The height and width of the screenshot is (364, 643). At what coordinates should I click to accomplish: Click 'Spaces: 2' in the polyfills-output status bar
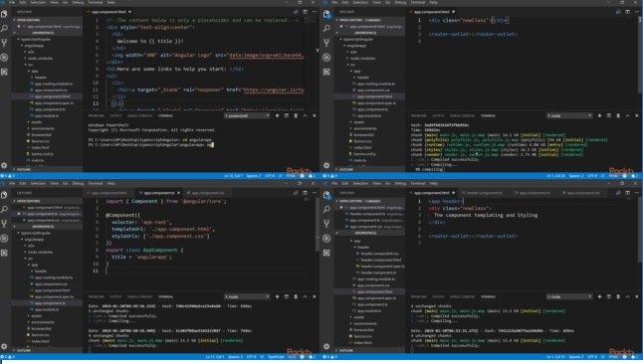tap(575, 176)
